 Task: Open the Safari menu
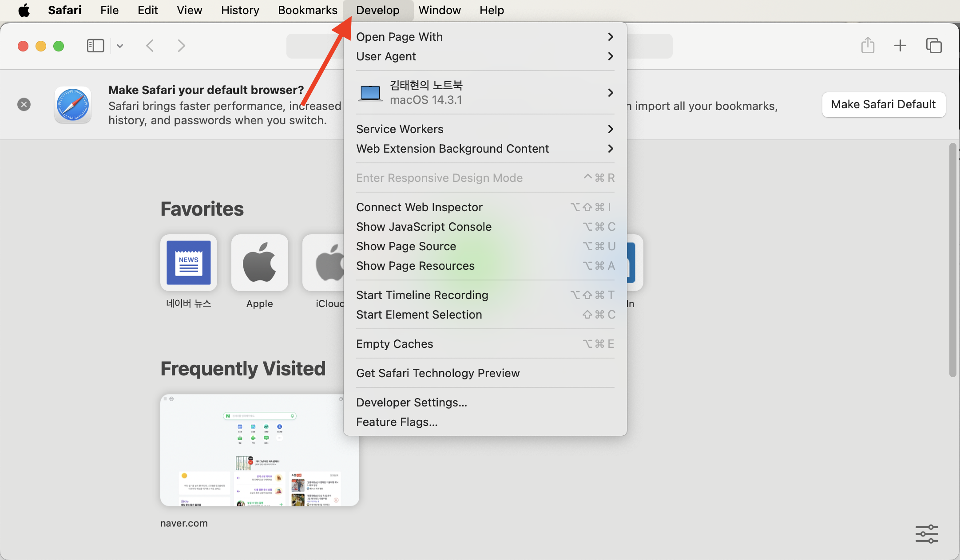(x=65, y=10)
